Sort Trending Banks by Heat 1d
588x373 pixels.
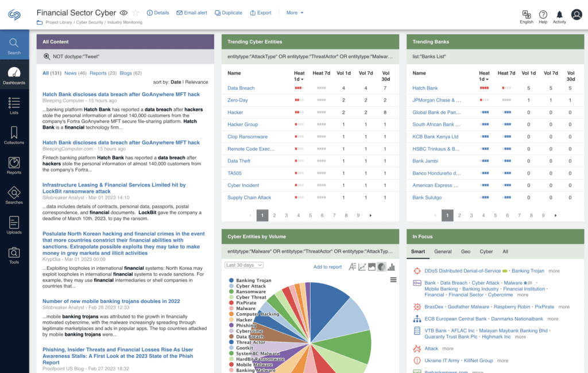[484, 76]
